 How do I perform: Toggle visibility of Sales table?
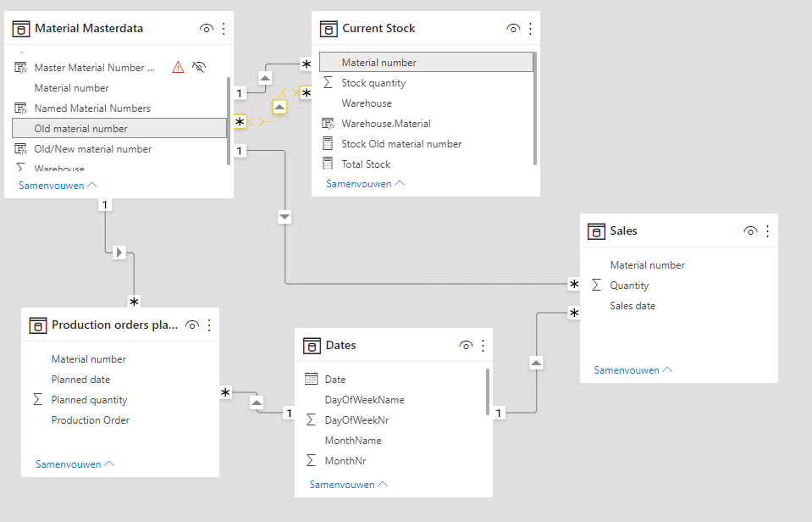click(x=750, y=231)
